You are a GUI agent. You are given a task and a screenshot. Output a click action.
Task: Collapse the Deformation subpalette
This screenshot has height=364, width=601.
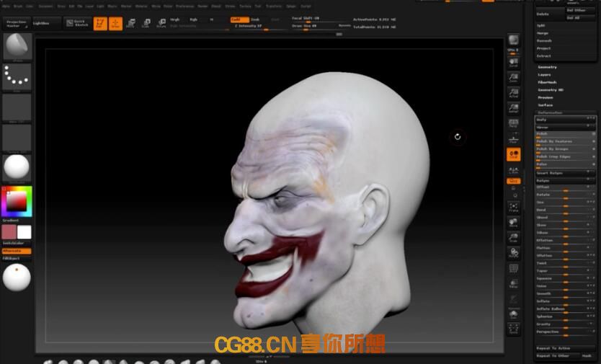coord(550,112)
